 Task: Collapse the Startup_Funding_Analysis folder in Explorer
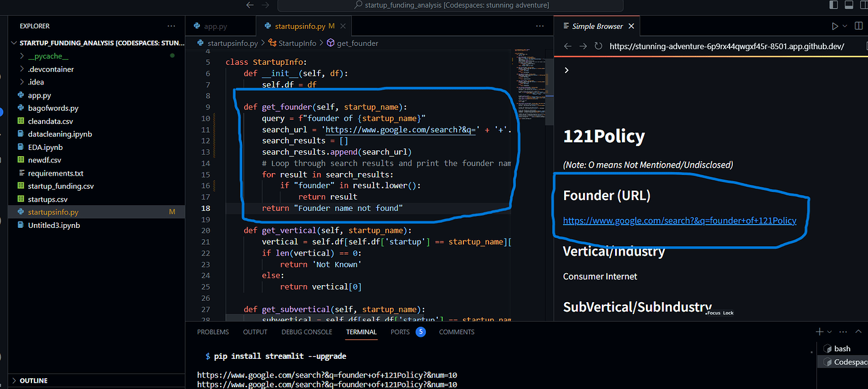[x=14, y=42]
